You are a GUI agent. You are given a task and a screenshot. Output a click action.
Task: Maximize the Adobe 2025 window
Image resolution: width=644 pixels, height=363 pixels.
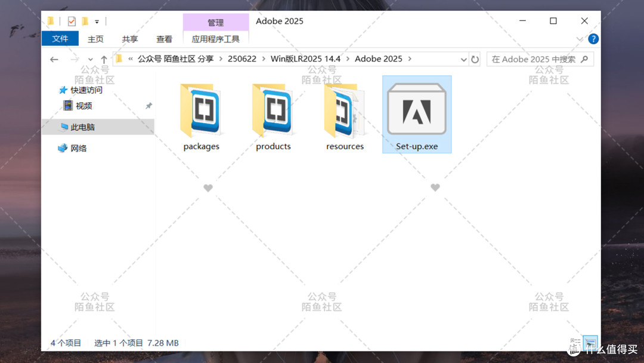click(x=553, y=21)
